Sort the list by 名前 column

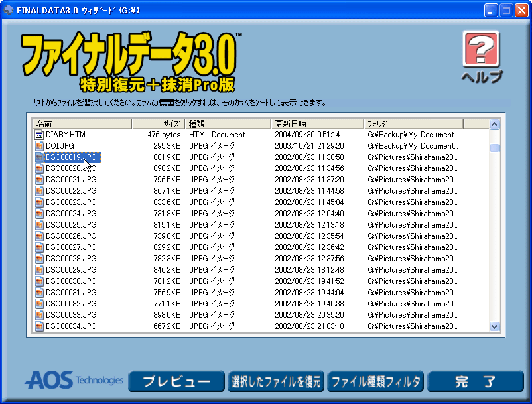pyautogui.click(x=82, y=124)
